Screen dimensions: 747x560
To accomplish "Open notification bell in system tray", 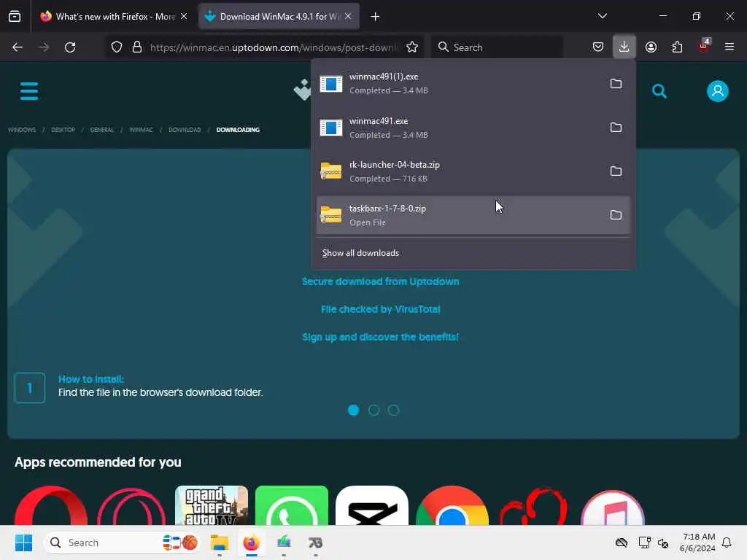I will point(727,542).
